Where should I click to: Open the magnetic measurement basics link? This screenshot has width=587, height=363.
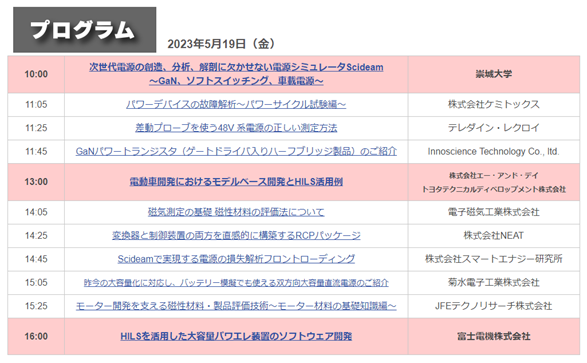(x=236, y=212)
